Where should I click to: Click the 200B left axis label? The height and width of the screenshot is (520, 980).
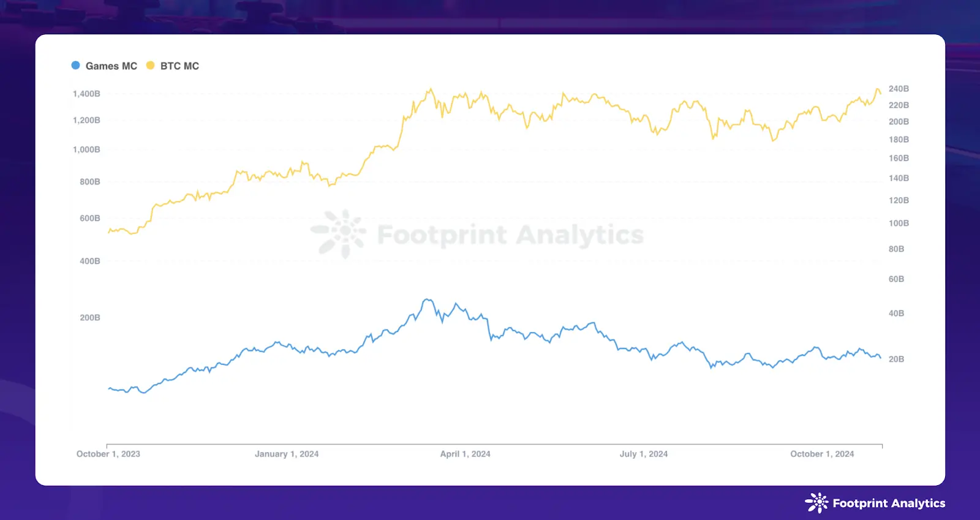coord(90,317)
